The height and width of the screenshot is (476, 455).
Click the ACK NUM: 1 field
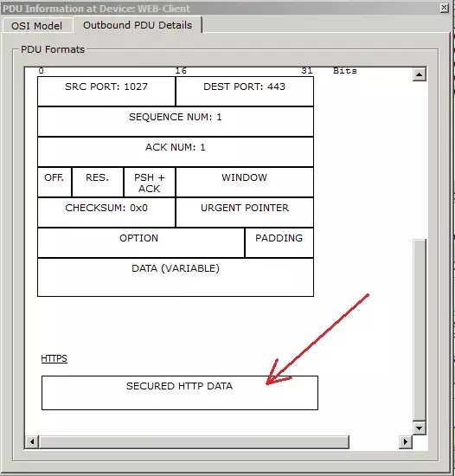176,151
